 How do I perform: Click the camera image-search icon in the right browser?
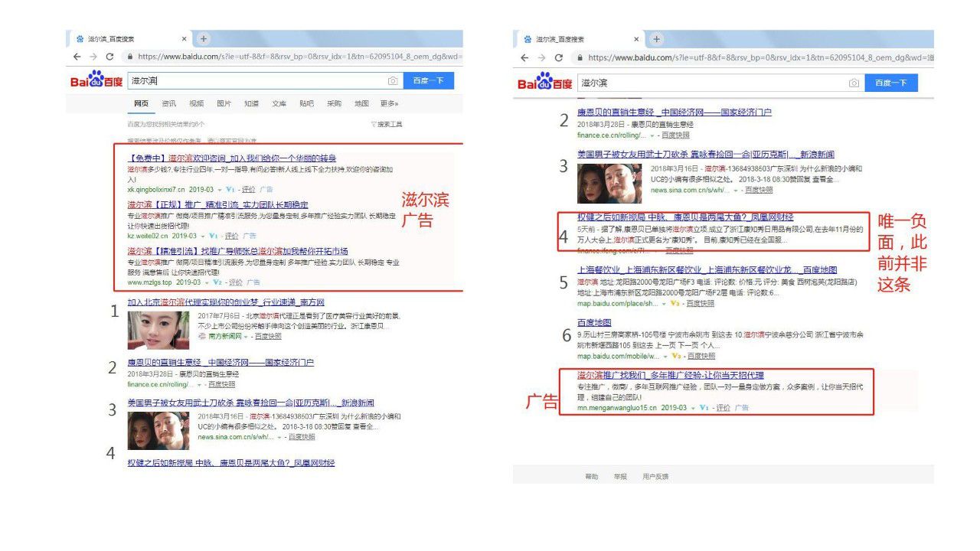click(854, 83)
